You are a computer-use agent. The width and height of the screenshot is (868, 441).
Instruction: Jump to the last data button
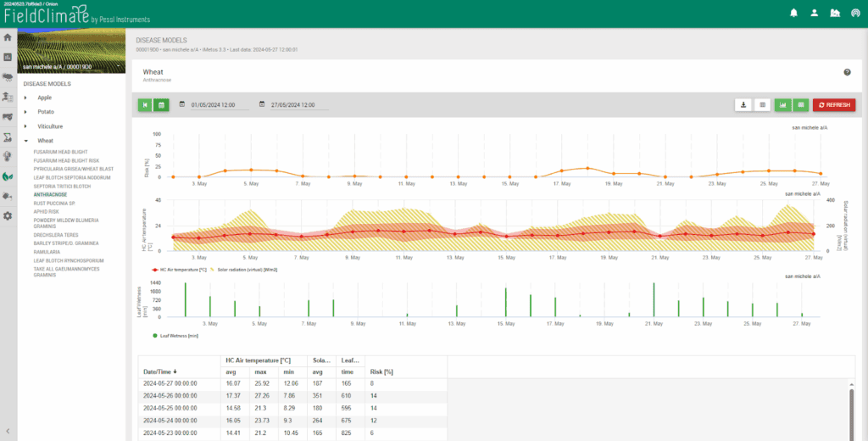(x=145, y=104)
